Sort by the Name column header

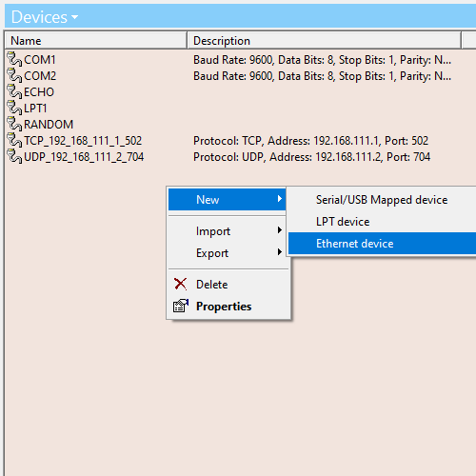click(x=95, y=40)
